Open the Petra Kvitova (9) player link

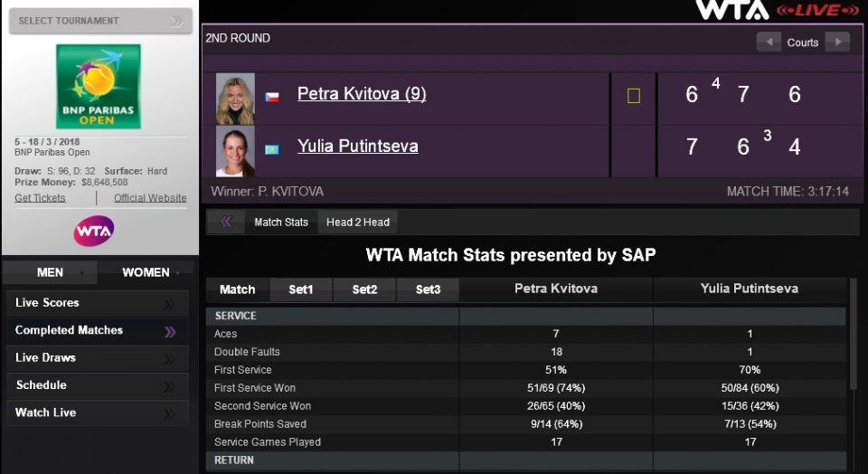(x=362, y=94)
